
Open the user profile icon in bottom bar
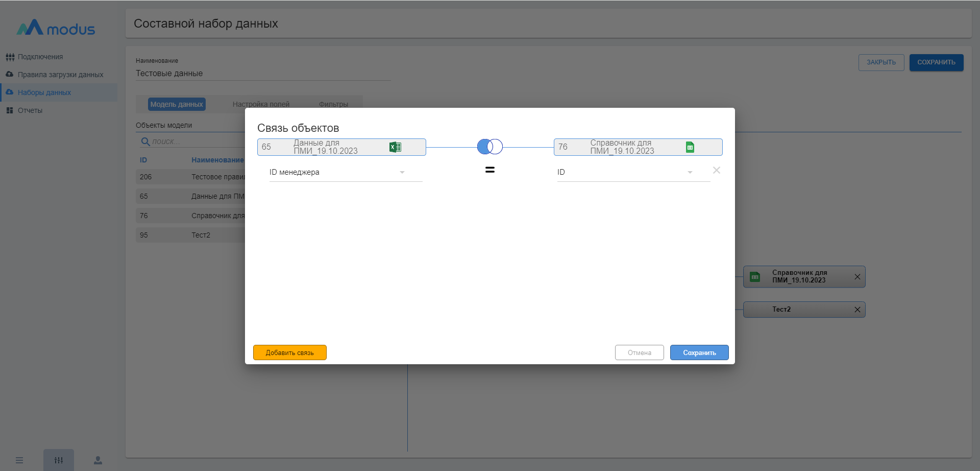point(98,460)
